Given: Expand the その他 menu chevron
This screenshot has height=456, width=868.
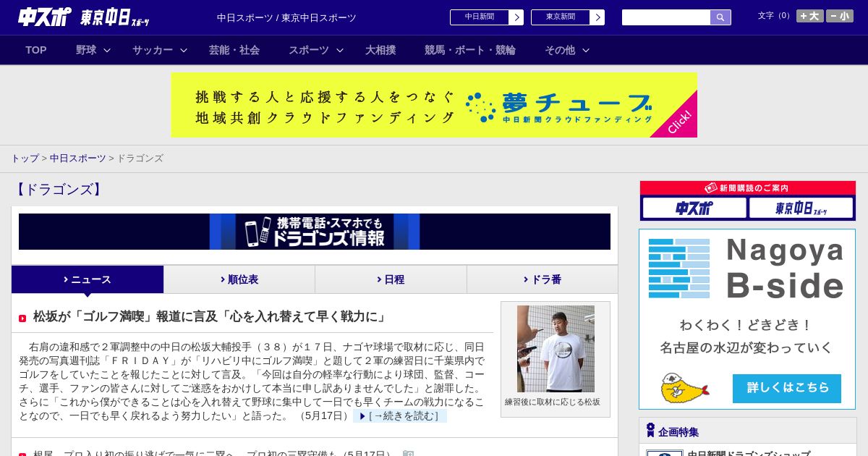Looking at the screenshot, I should click(586, 51).
